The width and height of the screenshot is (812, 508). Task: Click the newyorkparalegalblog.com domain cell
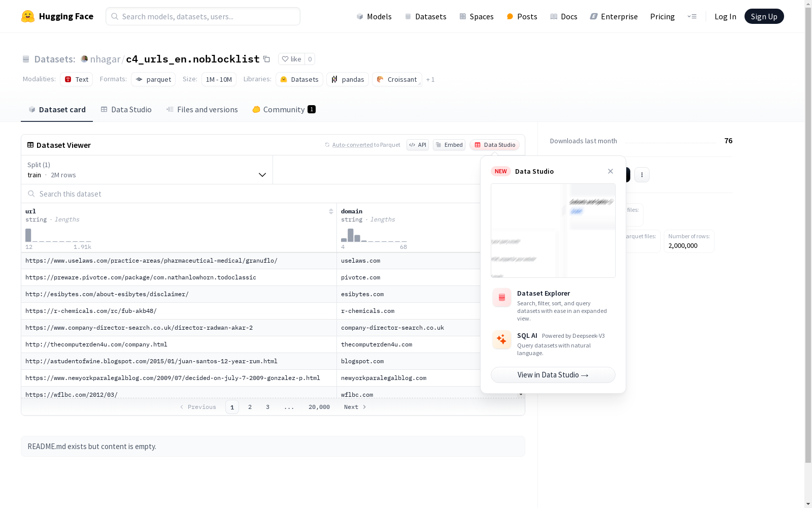tap(409, 378)
